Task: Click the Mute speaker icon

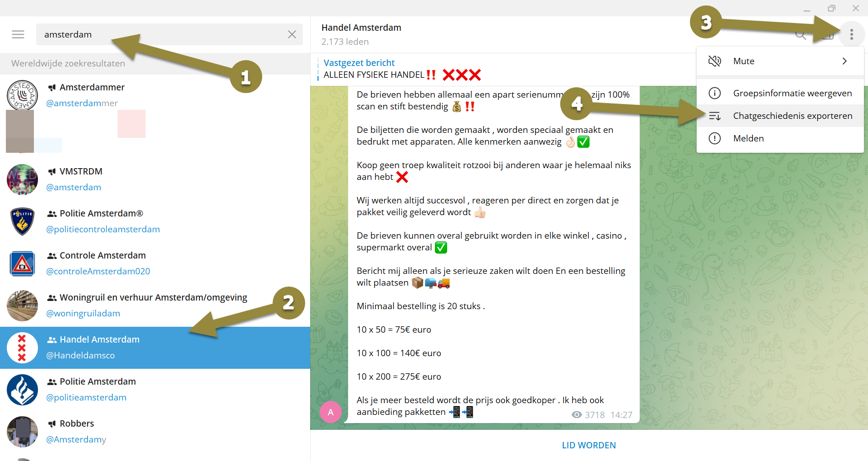Action: [715, 61]
